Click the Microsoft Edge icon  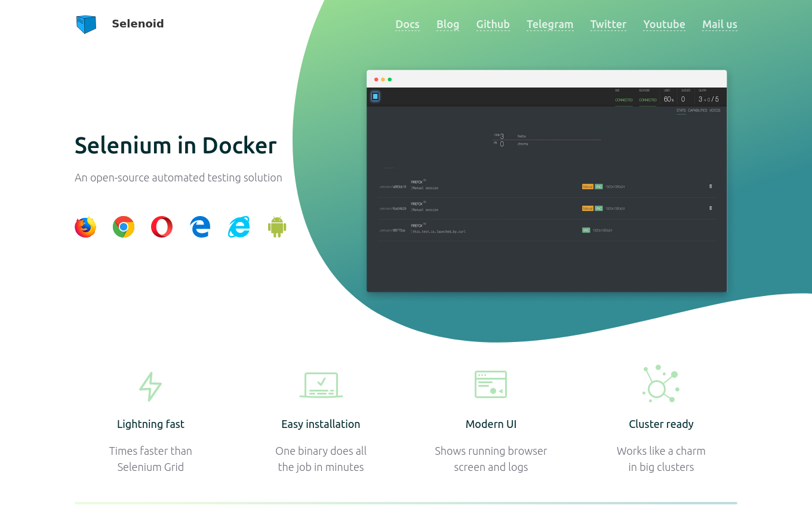click(x=200, y=227)
